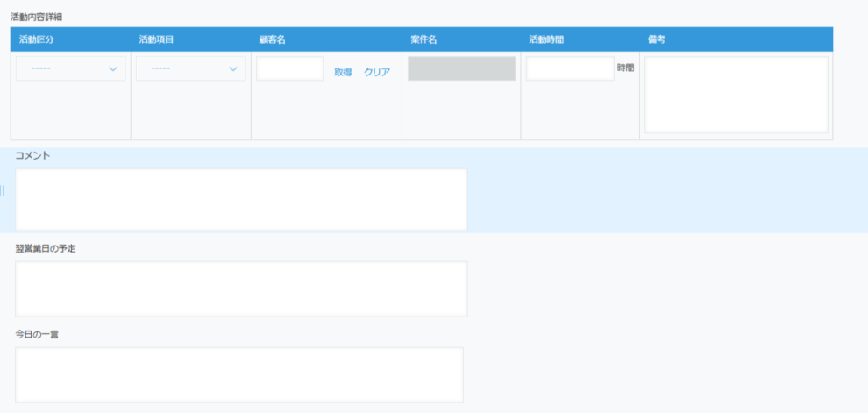Select the 顧客名 column header

(x=274, y=39)
